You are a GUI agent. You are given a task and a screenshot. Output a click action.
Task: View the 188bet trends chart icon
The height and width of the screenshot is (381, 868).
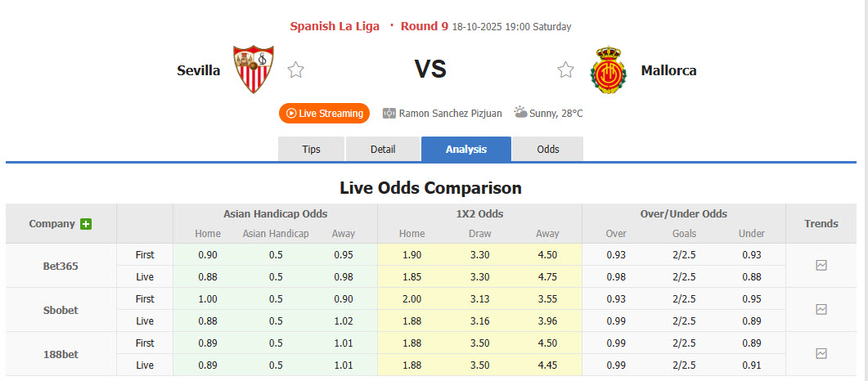click(x=821, y=354)
